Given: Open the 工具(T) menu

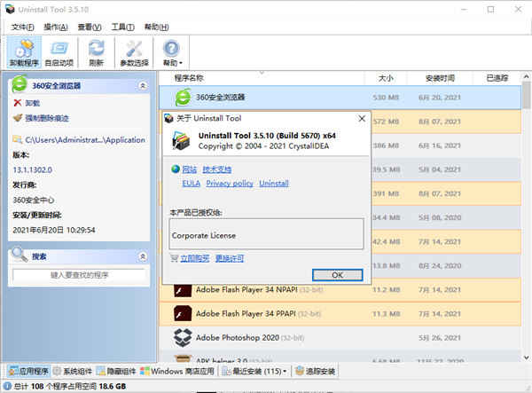Looking at the screenshot, I should pos(123,27).
